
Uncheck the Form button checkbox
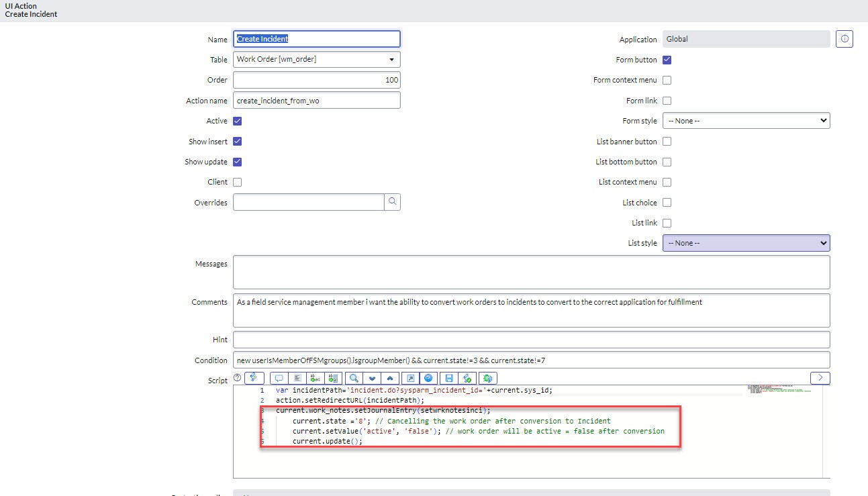pos(667,60)
